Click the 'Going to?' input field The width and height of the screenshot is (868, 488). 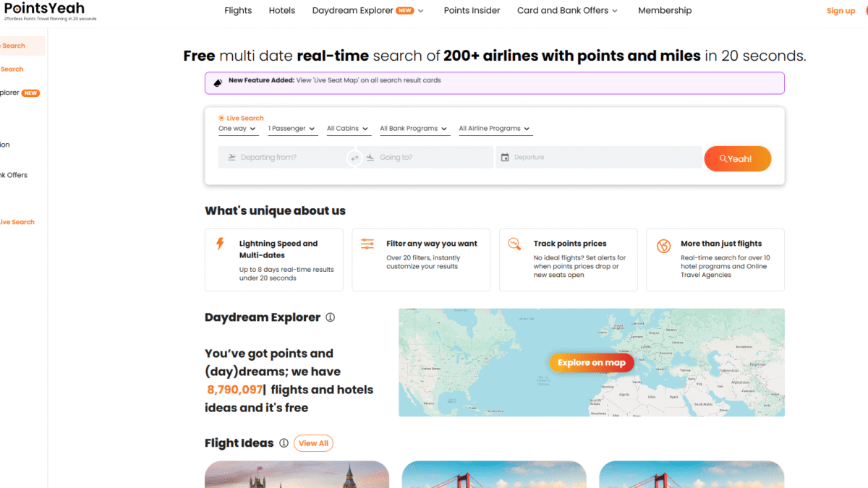[x=427, y=158]
